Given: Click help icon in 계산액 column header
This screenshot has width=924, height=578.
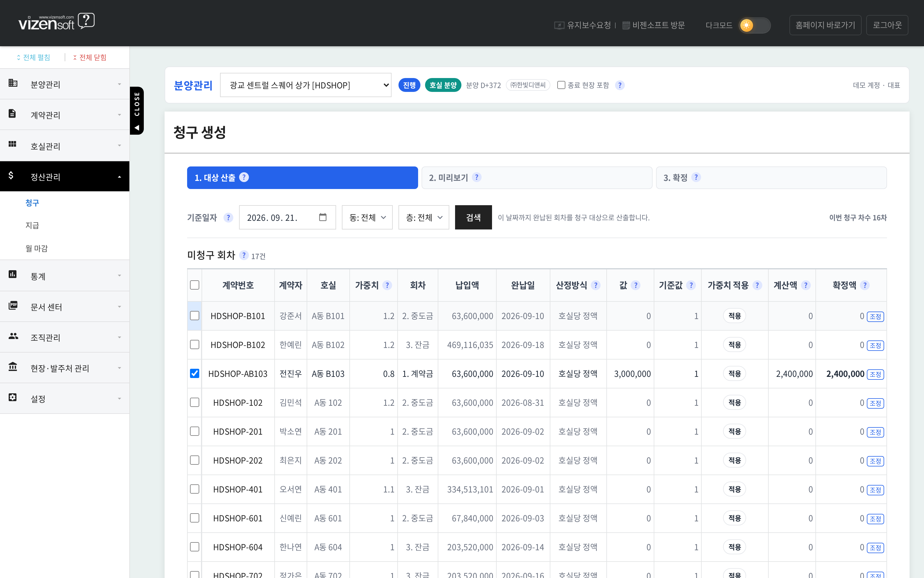Looking at the screenshot, I should pyautogui.click(x=806, y=285).
